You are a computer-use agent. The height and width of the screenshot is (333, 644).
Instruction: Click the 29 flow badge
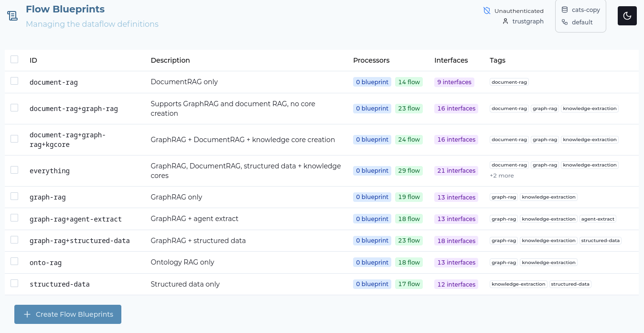click(x=409, y=171)
